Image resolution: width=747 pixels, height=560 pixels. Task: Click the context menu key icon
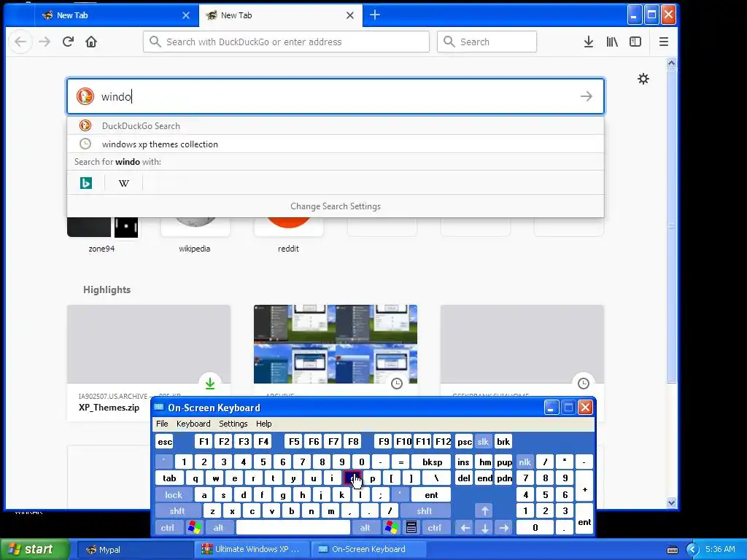tap(411, 528)
